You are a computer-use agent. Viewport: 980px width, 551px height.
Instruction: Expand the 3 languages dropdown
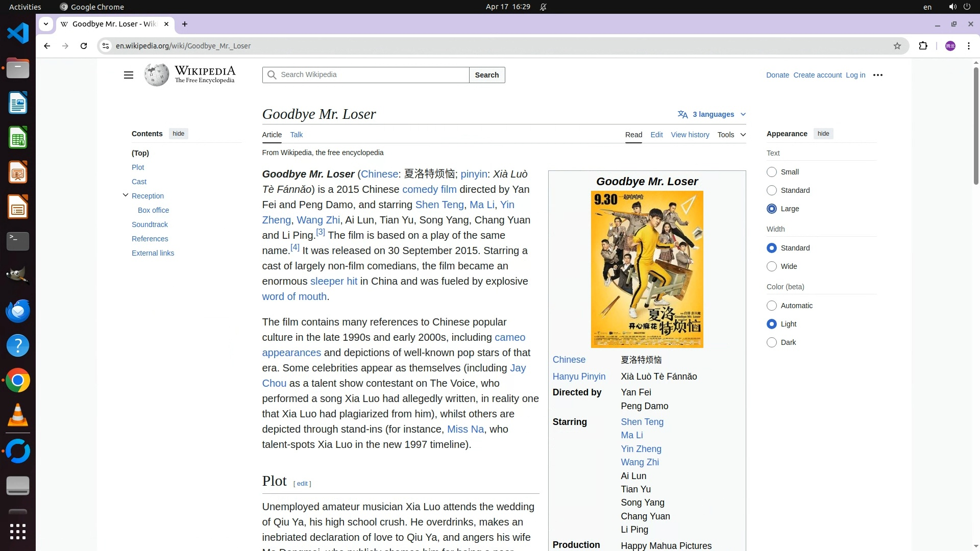point(712,114)
